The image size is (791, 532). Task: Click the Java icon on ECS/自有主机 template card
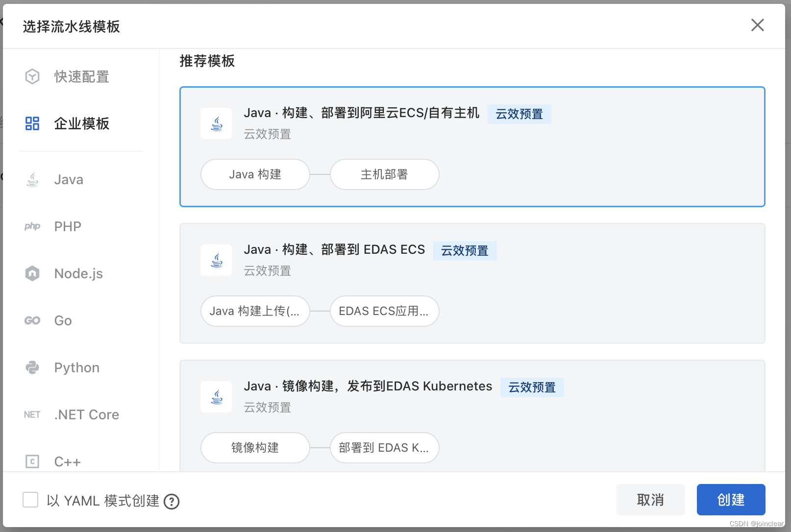pos(216,123)
